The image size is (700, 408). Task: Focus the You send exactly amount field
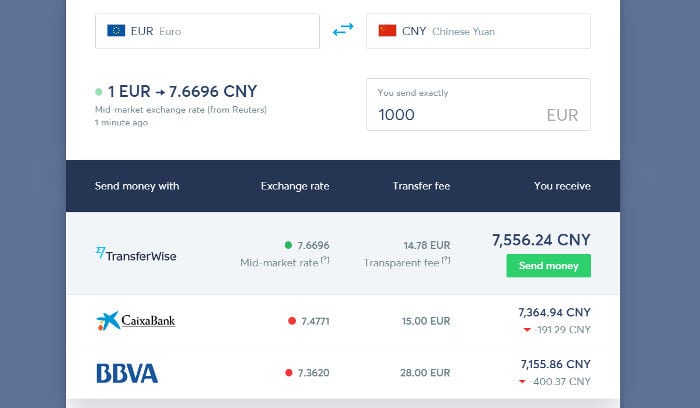[x=478, y=104]
